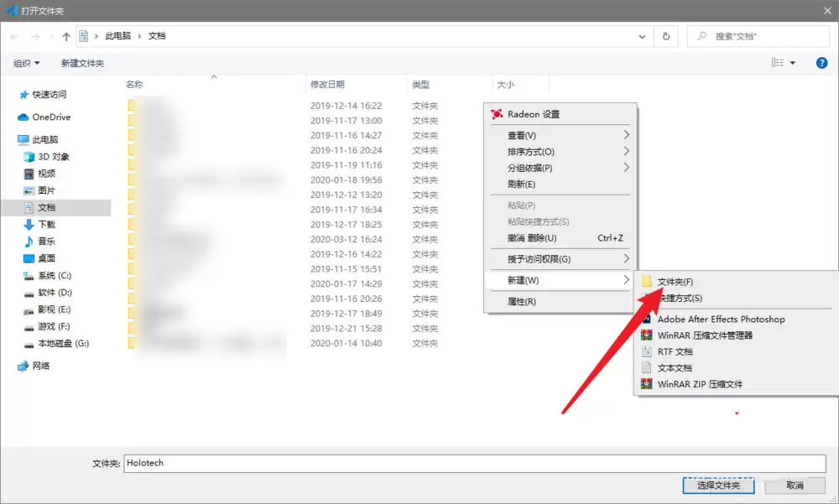
Task: Click 刷新(E) in context menu
Action: 560,184
